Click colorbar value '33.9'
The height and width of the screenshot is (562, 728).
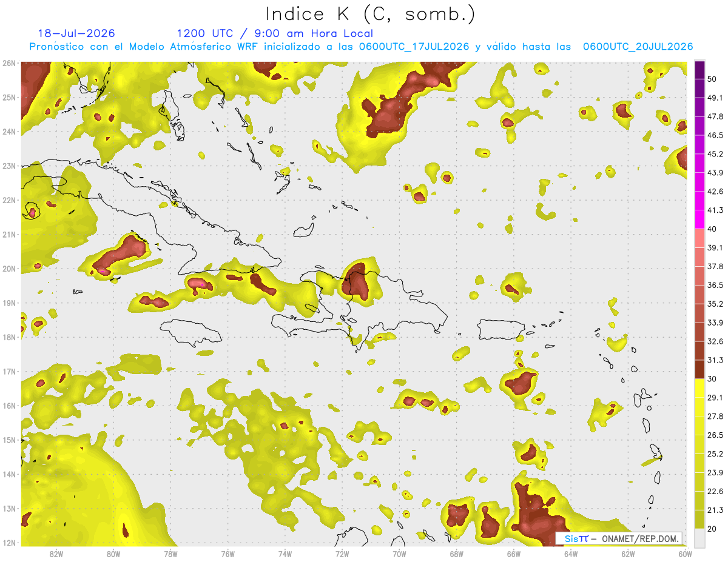tap(716, 323)
